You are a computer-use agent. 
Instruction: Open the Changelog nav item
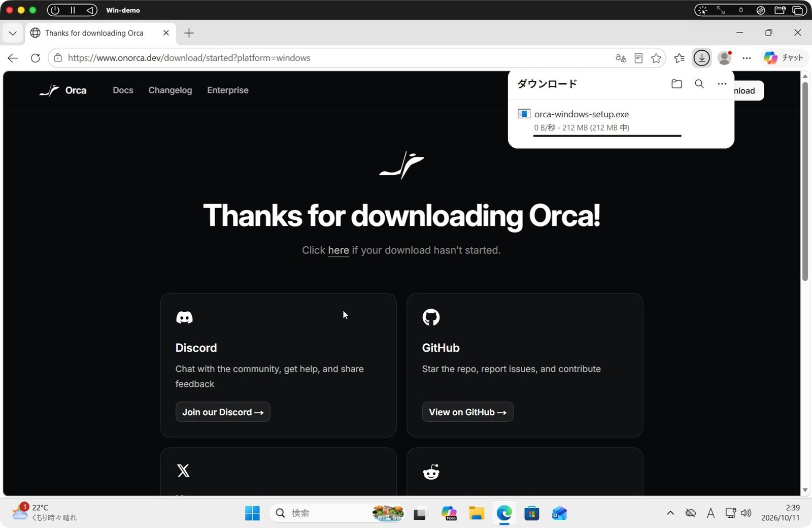170,90
